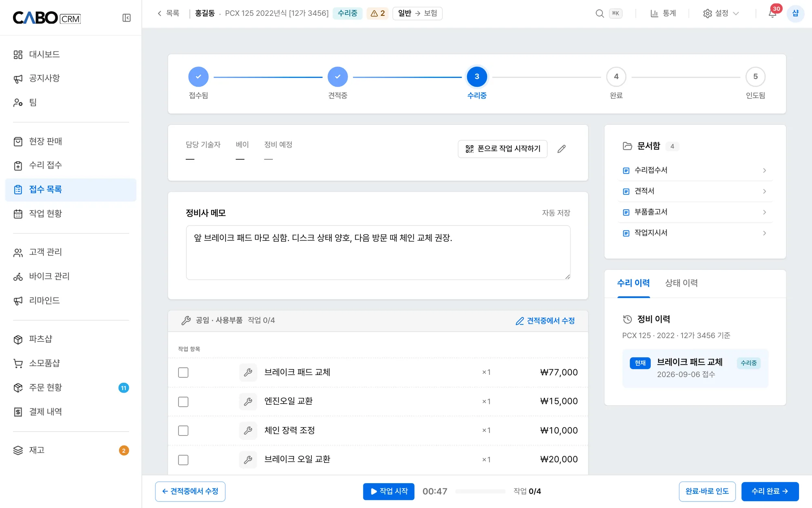Open 수리 접수 in the sidebar
The width and height of the screenshot is (812, 508).
point(71,165)
